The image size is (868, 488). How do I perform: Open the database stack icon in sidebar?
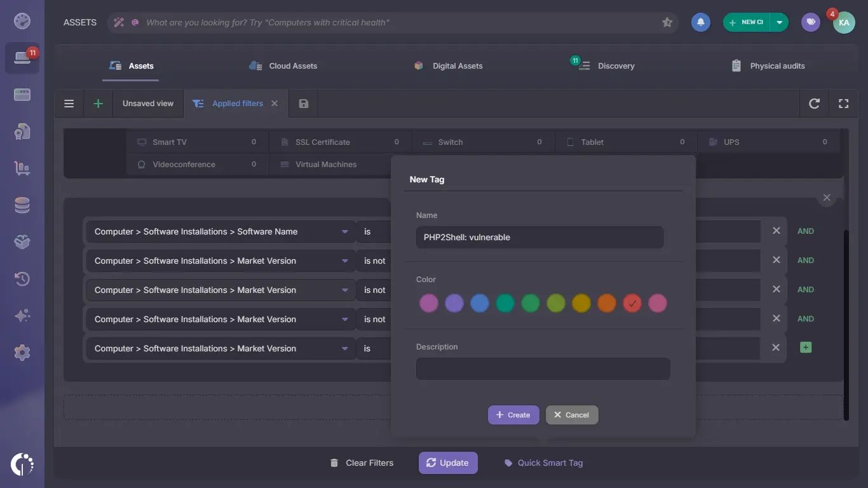[x=22, y=205]
